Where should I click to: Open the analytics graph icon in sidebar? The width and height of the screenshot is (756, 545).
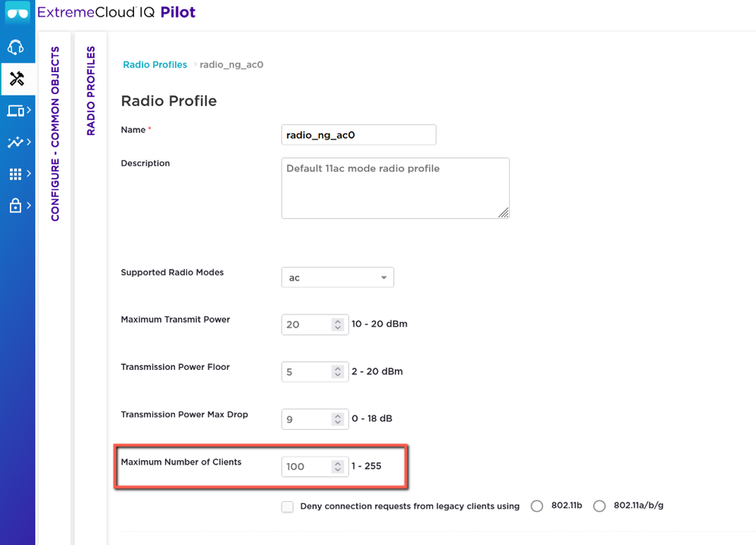16,143
